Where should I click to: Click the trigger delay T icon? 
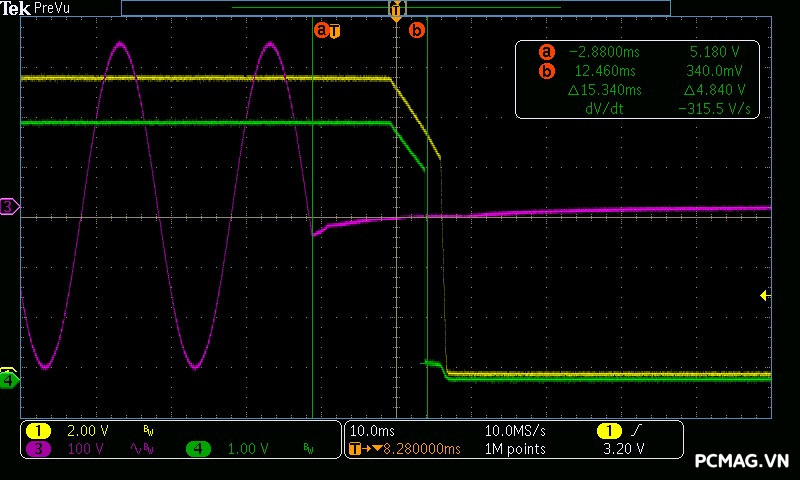point(355,449)
